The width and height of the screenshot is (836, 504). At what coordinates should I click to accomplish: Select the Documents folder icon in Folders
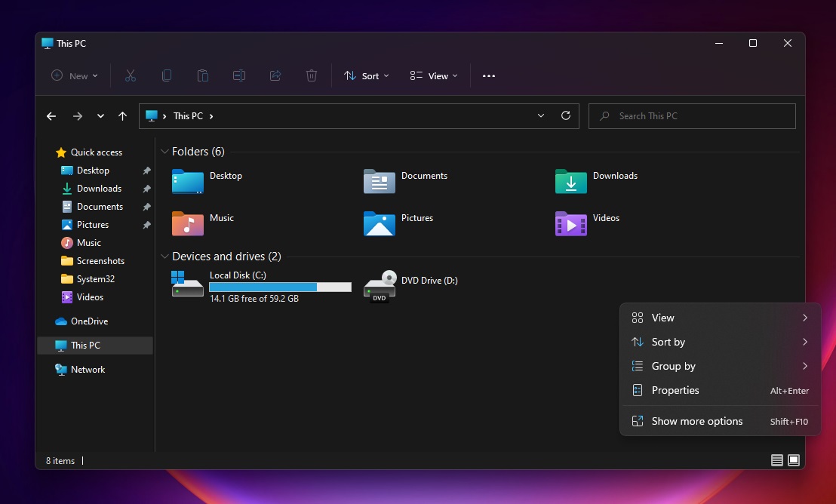pos(379,181)
